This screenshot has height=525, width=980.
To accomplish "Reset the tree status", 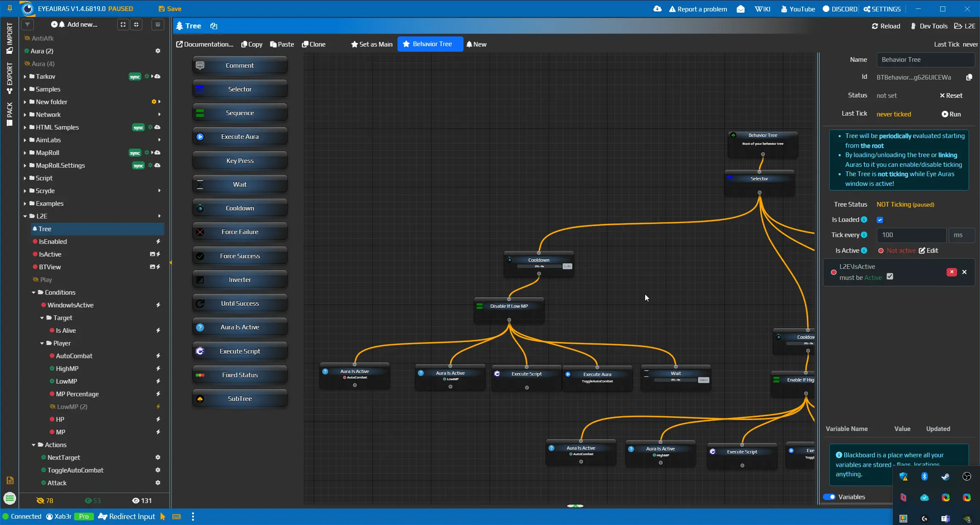I will [951, 95].
